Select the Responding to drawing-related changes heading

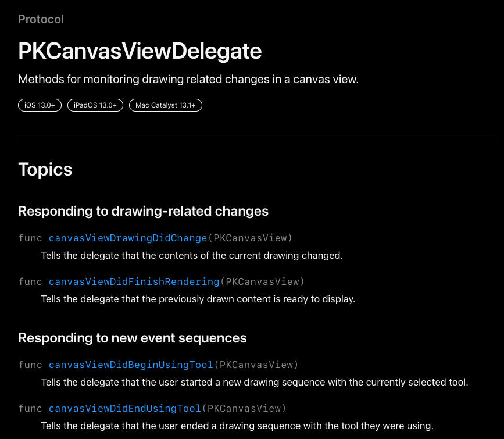pyautogui.click(x=143, y=211)
